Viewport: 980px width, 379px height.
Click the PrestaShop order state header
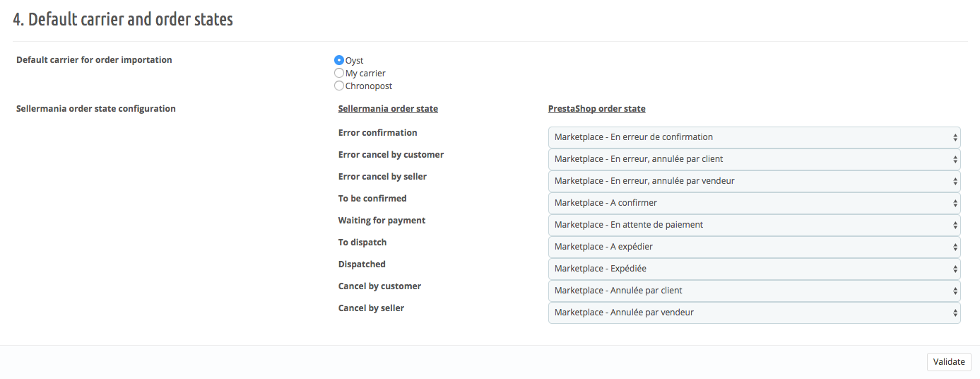click(x=597, y=109)
